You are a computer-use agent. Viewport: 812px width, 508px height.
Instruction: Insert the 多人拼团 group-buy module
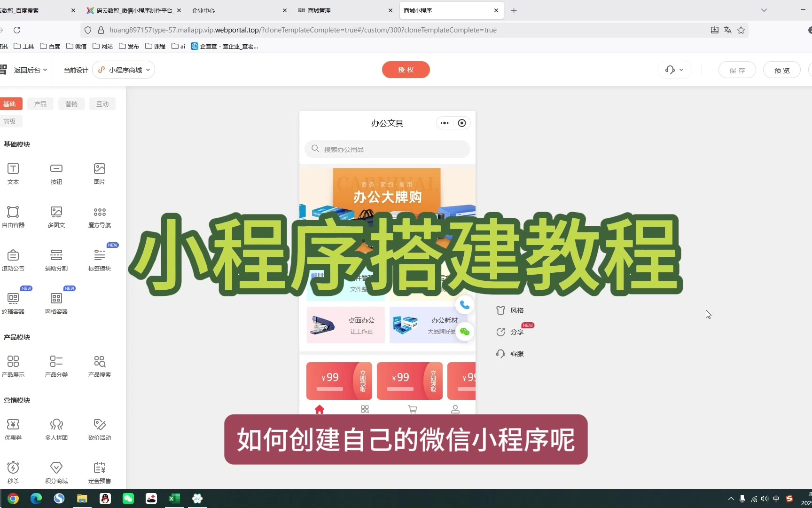[x=56, y=429]
